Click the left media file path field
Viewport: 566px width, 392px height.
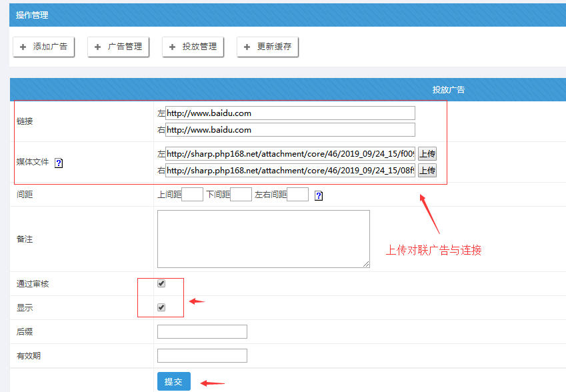click(x=290, y=154)
